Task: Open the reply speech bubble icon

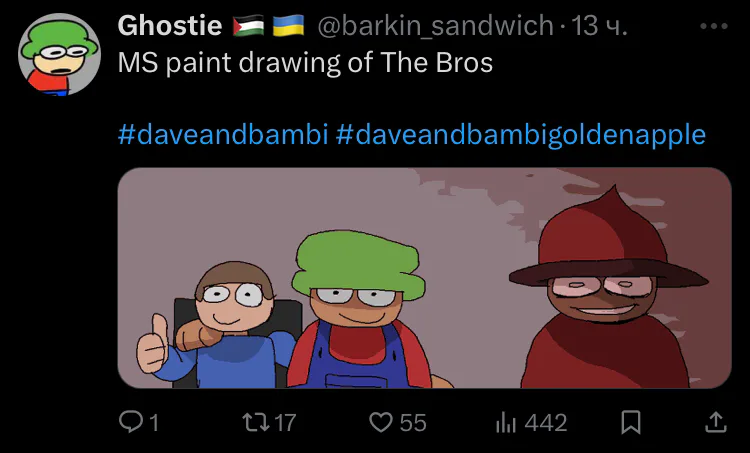Action: click(129, 422)
